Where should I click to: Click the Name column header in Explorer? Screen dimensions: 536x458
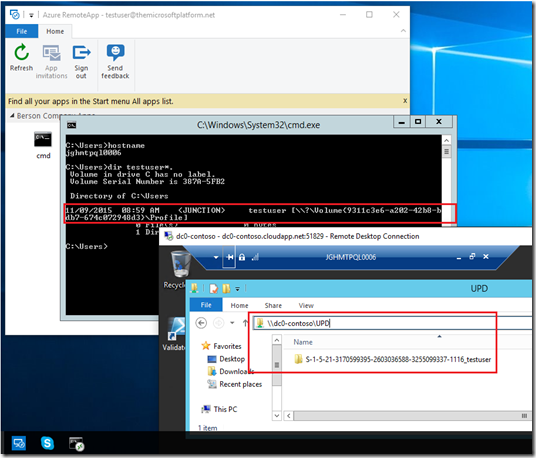tap(303, 342)
